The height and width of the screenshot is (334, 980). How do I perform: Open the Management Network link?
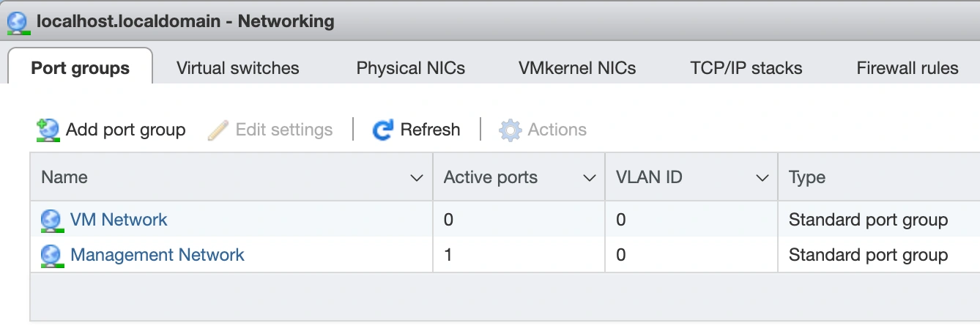(157, 255)
